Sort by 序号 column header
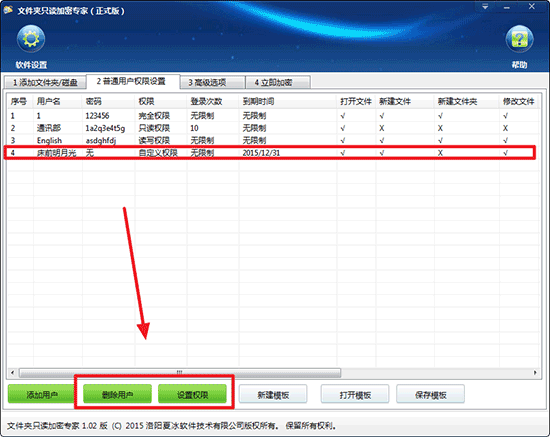 point(20,101)
